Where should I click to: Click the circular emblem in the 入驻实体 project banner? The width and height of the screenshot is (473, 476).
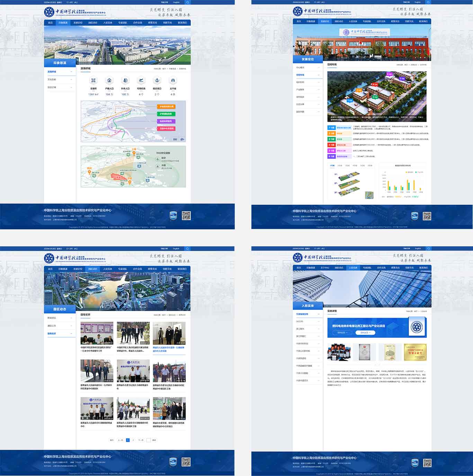click(417, 327)
